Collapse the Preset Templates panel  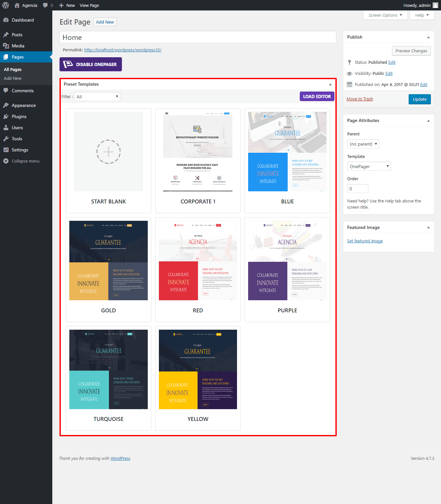(330, 84)
